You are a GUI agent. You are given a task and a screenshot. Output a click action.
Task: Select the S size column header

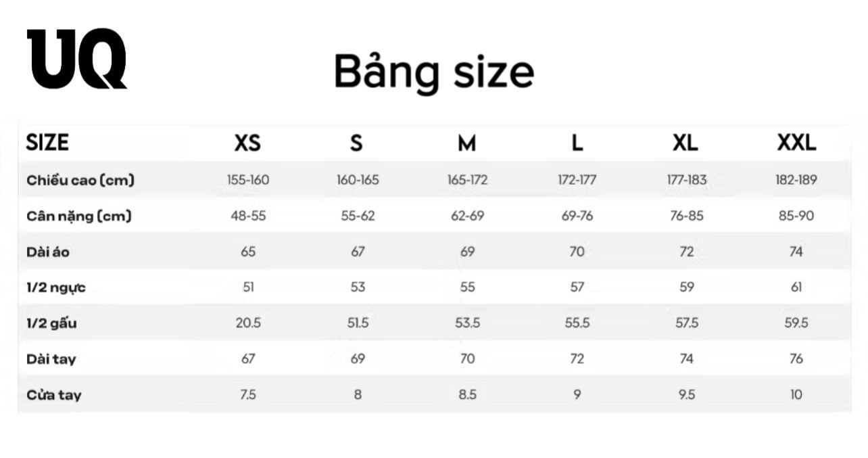(x=356, y=143)
